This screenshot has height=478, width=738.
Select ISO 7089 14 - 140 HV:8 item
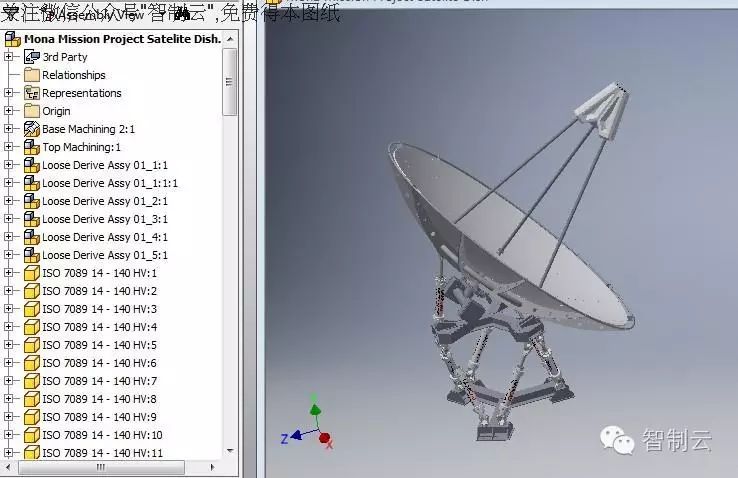tap(99, 399)
